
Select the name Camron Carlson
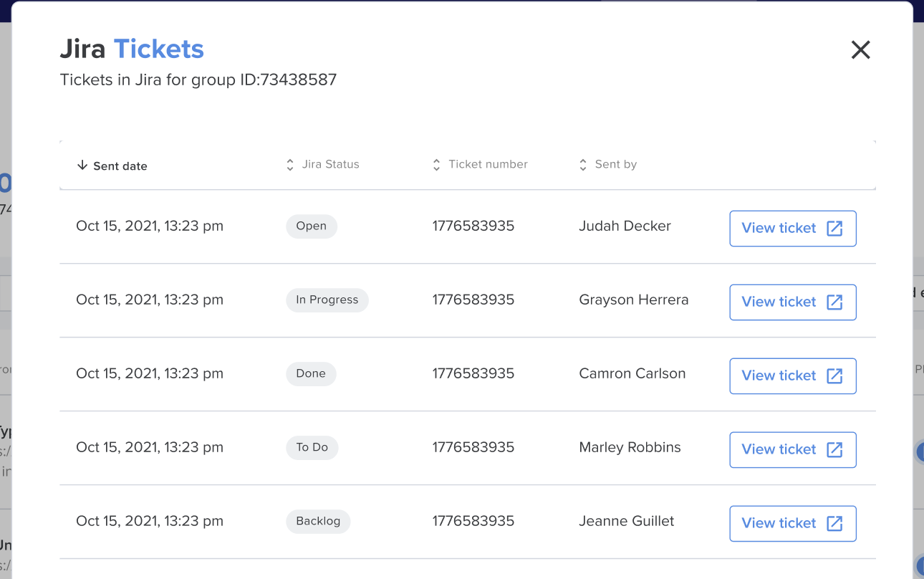pyautogui.click(x=632, y=373)
